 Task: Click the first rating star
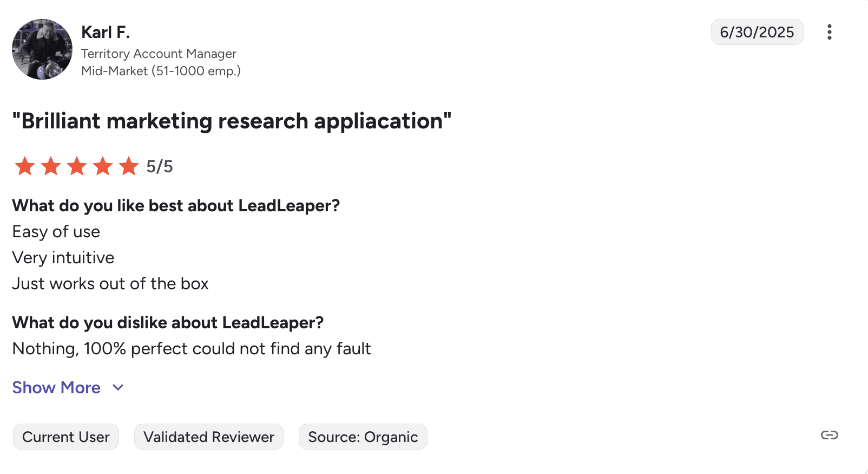pyautogui.click(x=25, y=166)
